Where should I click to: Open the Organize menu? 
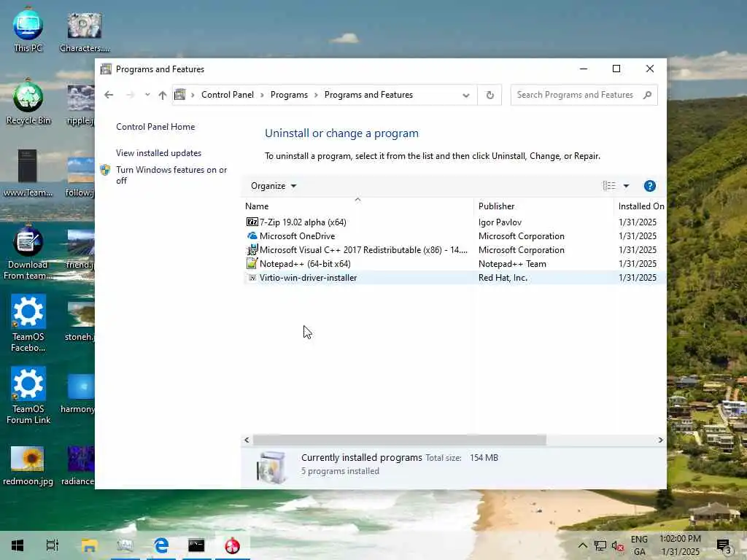274,186
